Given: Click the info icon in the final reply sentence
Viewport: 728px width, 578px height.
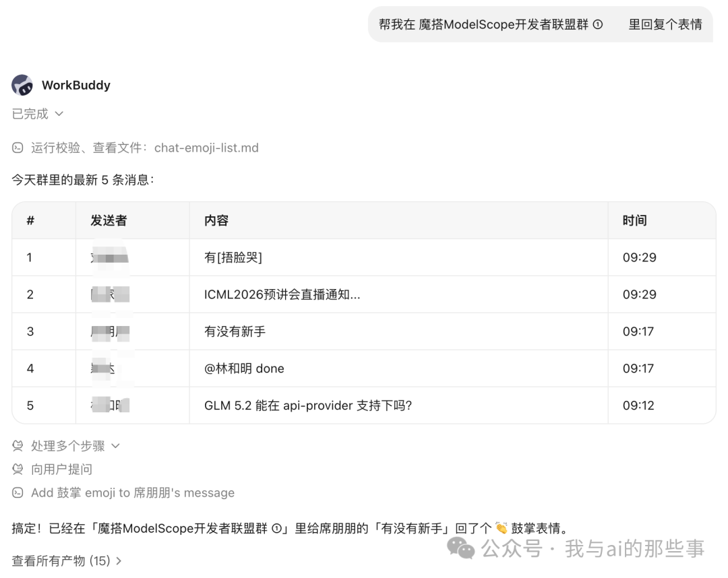Looking at the screenshot, I should point(277,528).
